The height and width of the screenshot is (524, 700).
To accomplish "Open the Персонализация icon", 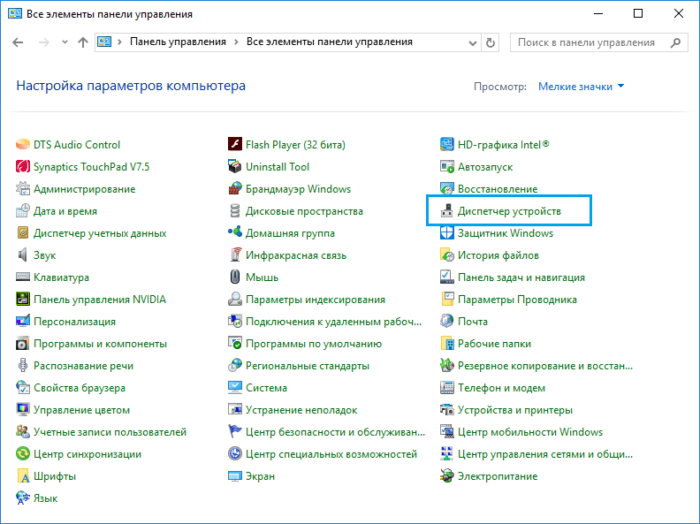I will 22,321.
